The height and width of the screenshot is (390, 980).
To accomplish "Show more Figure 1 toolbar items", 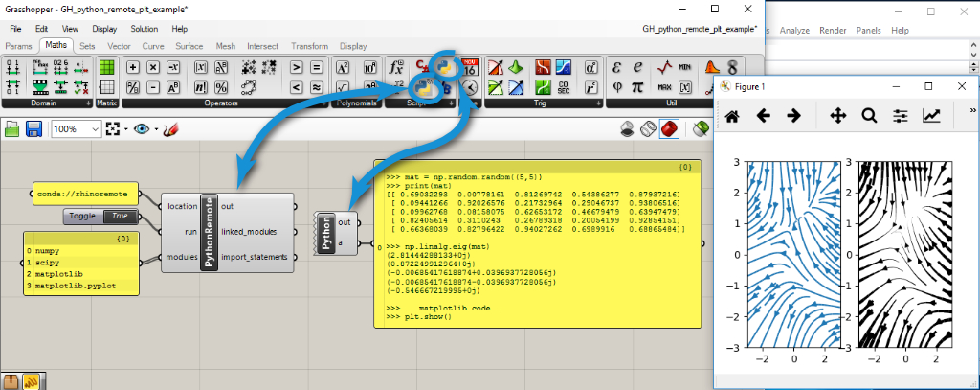I will click(x=972, y=111).
